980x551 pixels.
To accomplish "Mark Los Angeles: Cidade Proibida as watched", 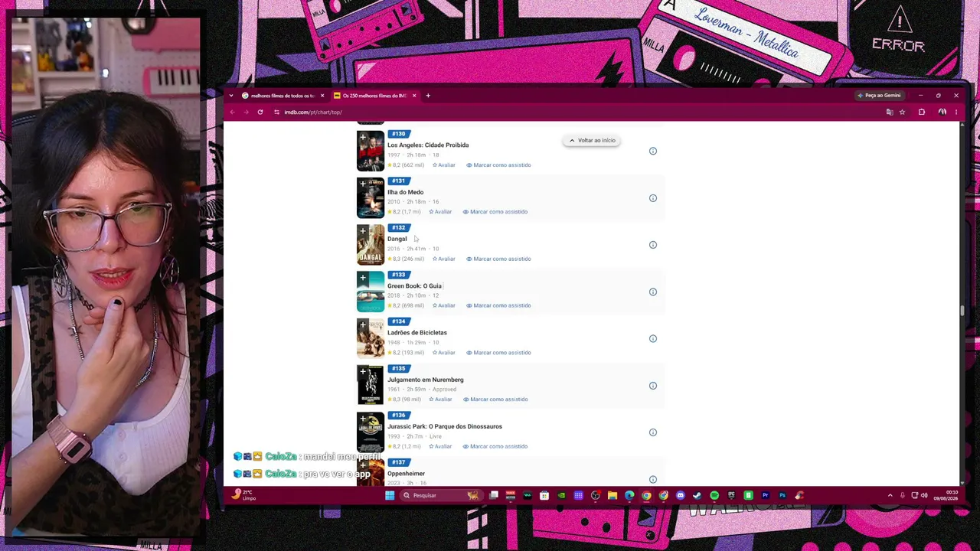I will pos(498,165).
